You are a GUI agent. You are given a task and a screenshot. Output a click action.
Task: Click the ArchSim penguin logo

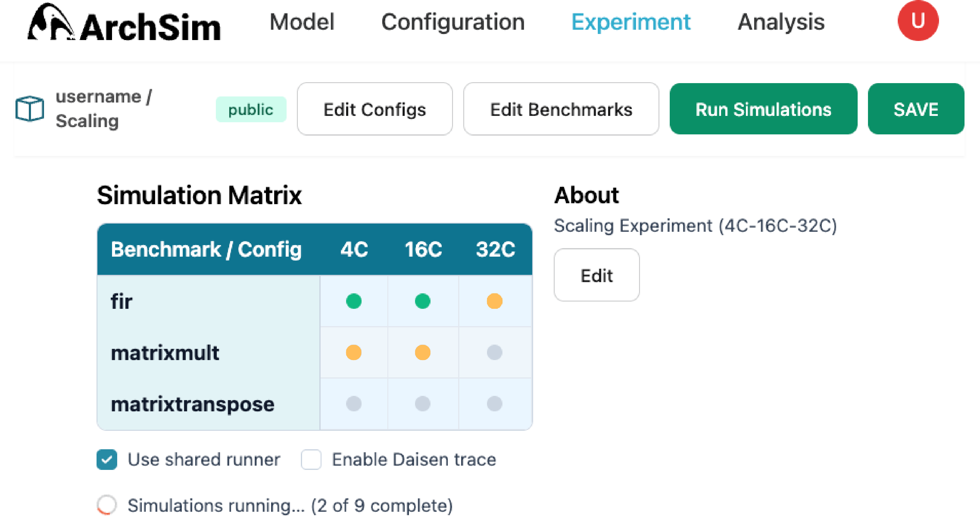coord(51,22)
